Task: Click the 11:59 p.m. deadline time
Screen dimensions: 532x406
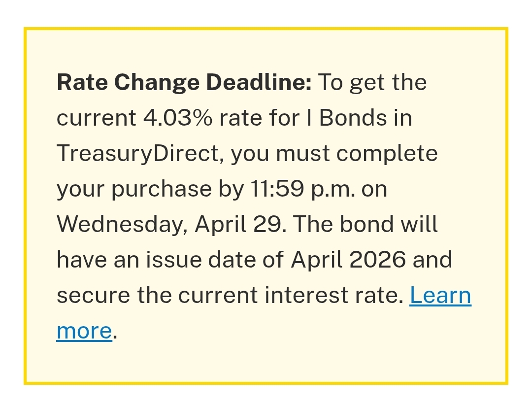Action: click(302, 189)
